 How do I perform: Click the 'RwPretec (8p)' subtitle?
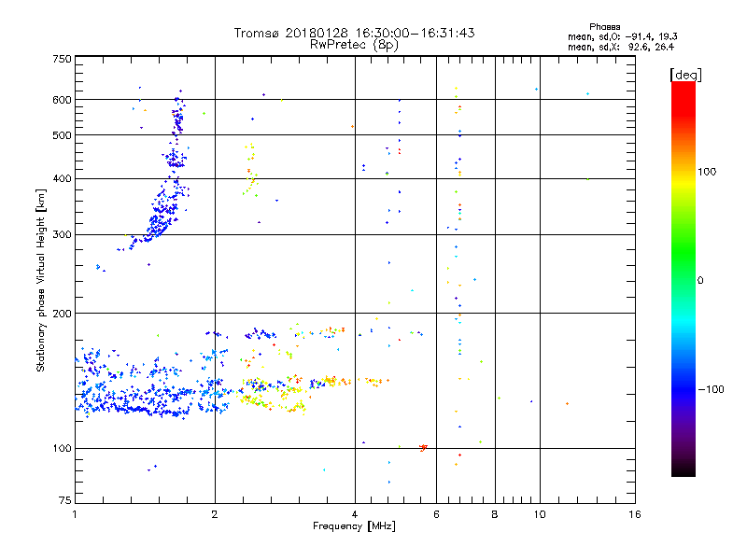point(354,45)
